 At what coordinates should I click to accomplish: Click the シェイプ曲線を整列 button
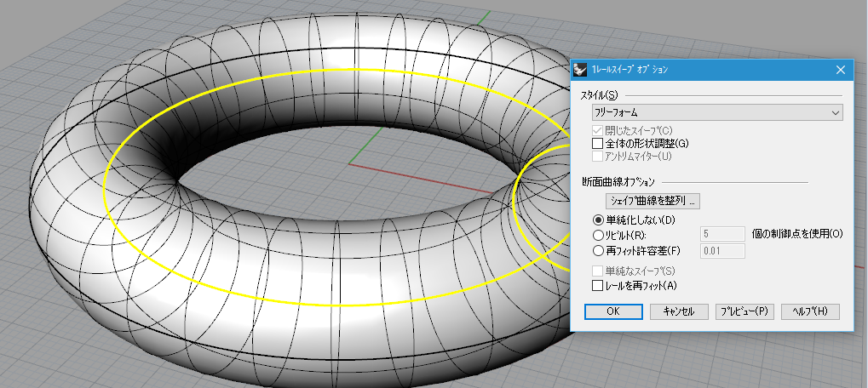653,200
